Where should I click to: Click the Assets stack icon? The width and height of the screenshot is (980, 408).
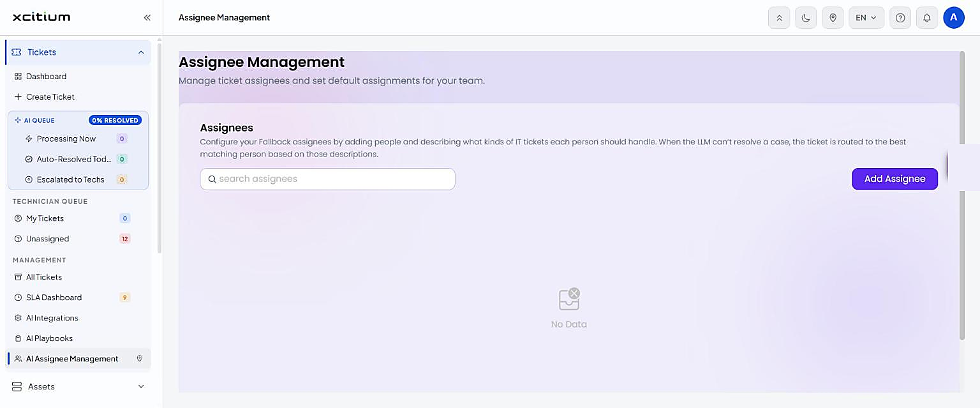pos(17,386)
